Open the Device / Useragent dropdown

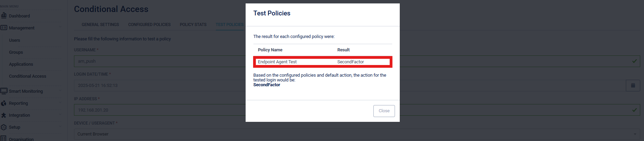click(x=356, y=134)
